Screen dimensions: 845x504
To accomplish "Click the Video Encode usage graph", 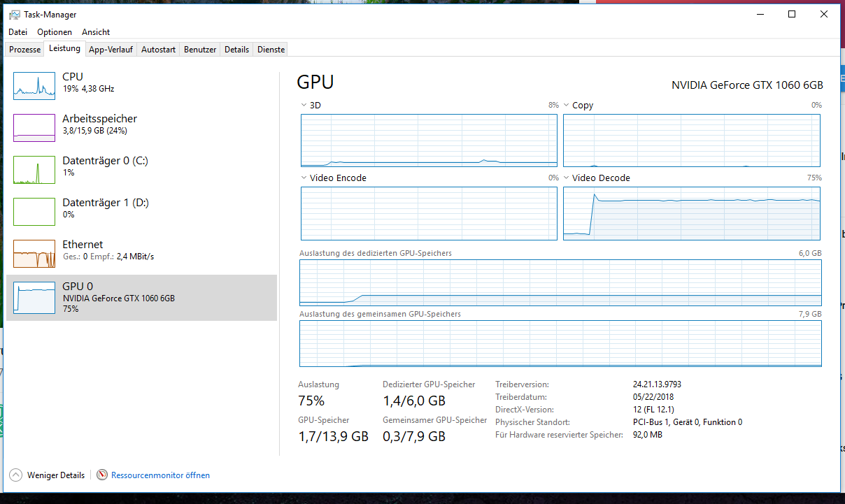I will [429, 213].
